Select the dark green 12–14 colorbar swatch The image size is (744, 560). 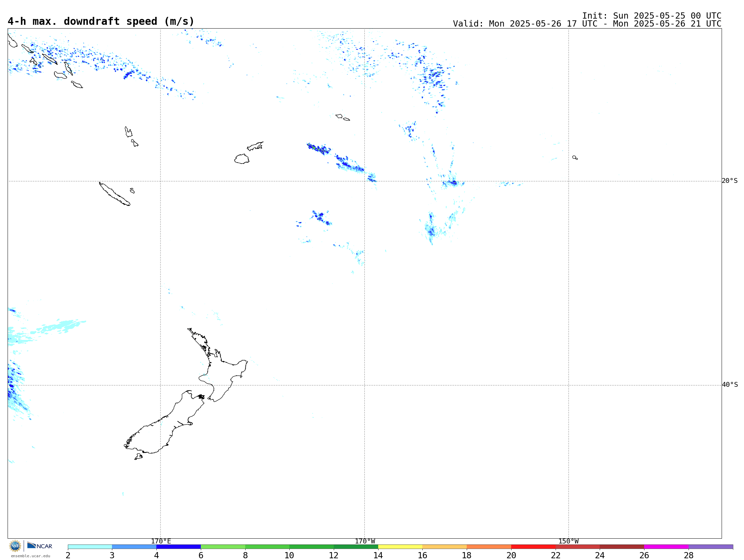(x=356, y=547)
